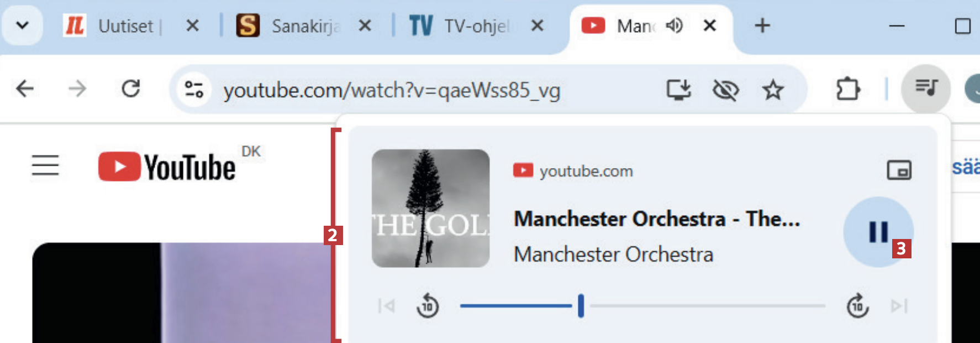Click the YouTube logo link
The height and width of the screenshot is (343, 980).
pos(167,167)
